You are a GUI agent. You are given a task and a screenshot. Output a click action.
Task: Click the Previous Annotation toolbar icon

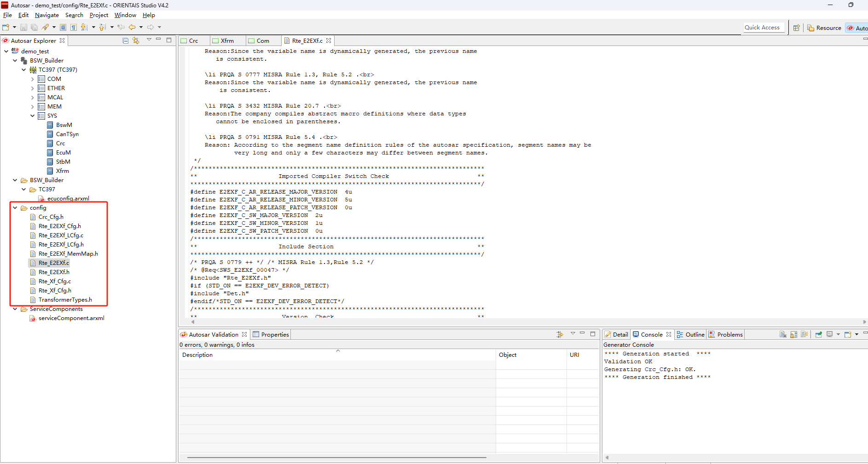tap(102, 28)
